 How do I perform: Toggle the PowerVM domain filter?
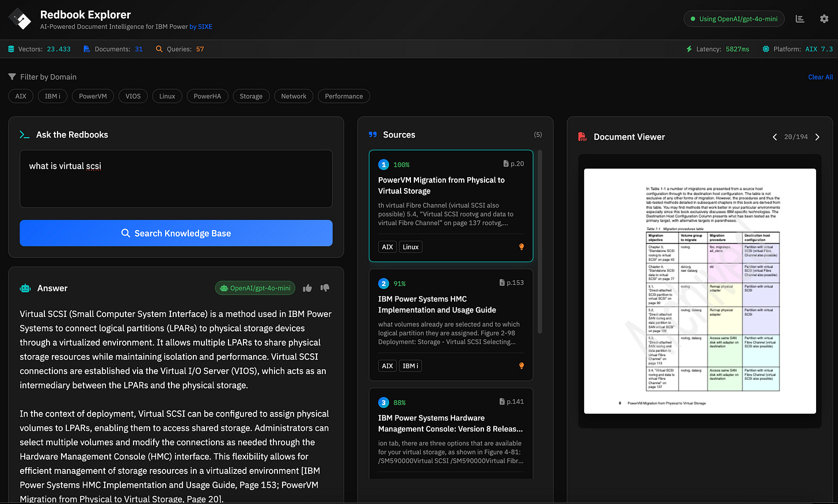click(93, 96)
